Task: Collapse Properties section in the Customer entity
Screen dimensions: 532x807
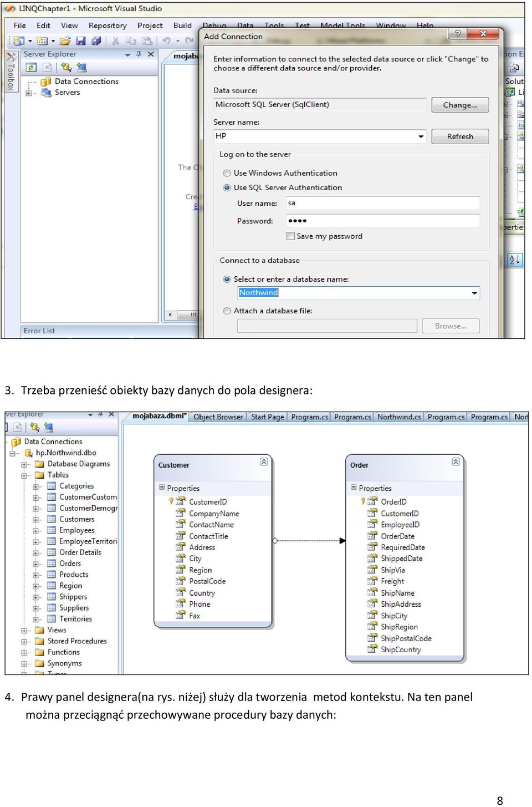Action: (162, 488)
